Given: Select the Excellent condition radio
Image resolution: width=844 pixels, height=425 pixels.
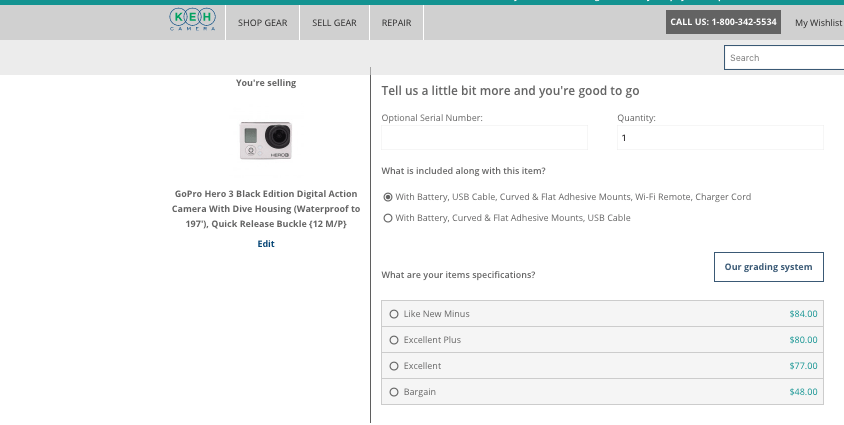Looking at the screenshot, I should point(394,366).
